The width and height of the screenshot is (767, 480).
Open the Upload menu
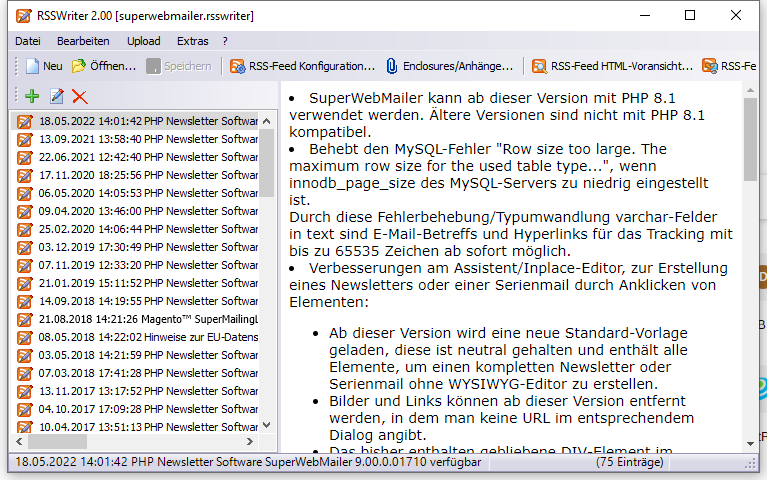144,41
